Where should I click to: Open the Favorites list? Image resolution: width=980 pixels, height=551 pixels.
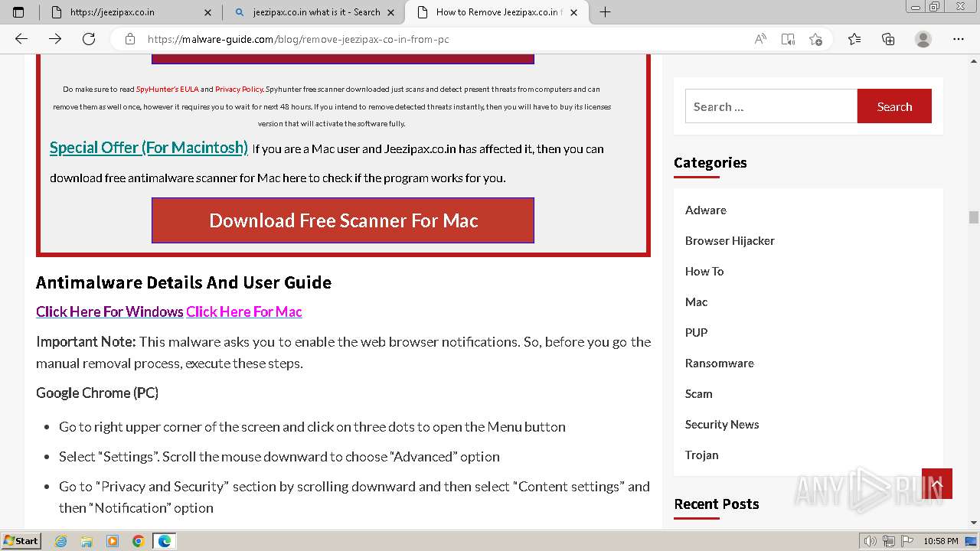854,39
